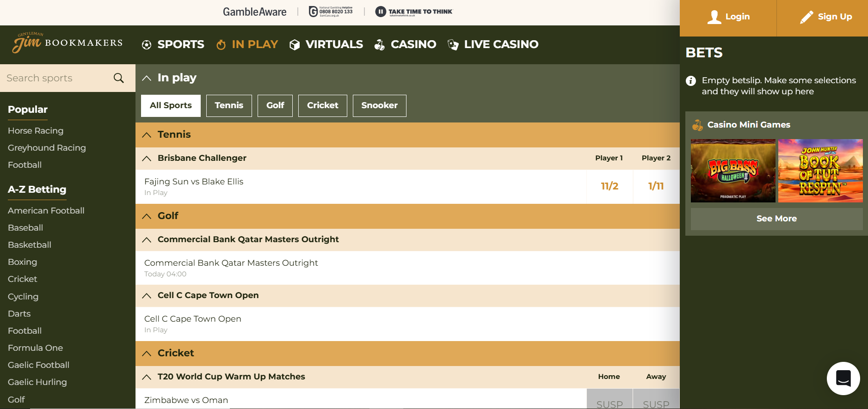Click the Sign Up button
Image resolution: width=868 pixels, height=409 pixels.
pyautogui.click(x=822, y=17)
